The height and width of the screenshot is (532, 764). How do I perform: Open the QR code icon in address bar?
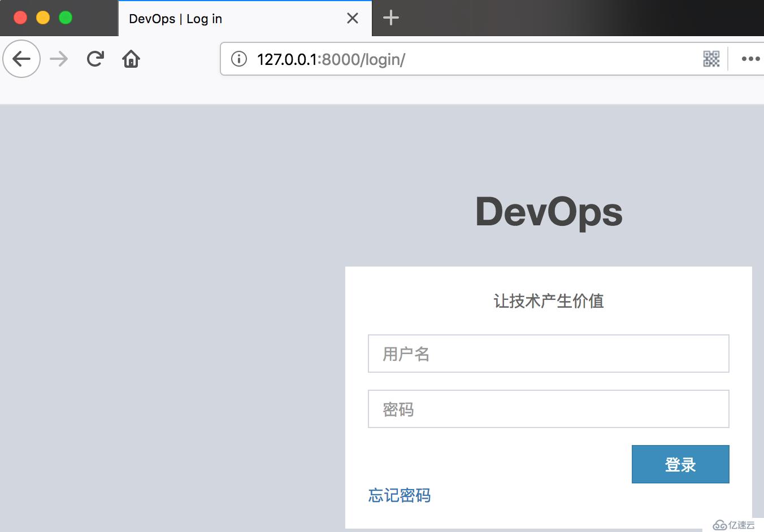711,59
